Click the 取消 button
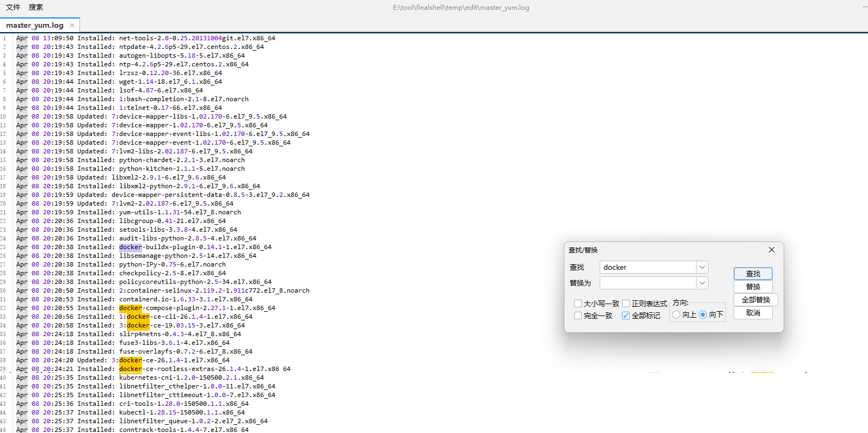The height and width of the screenshot is (433, 868). pyautogui.click(x=753, y=313)
